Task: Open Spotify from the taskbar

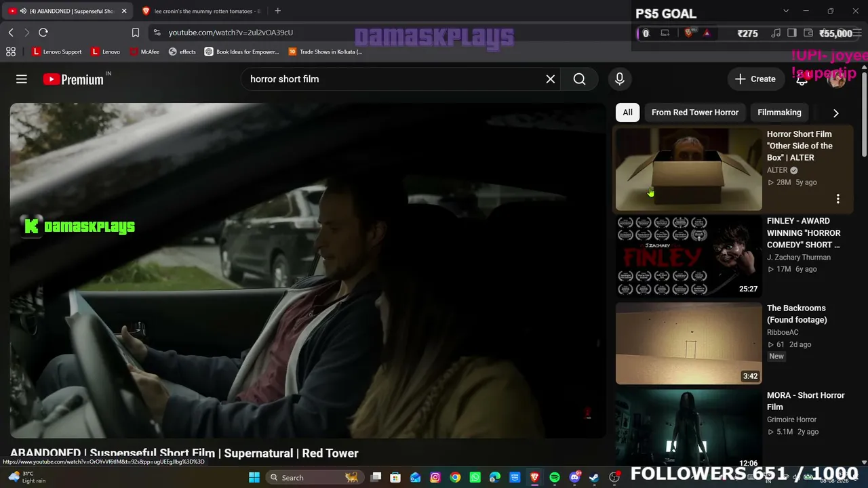Action: click(x=555, y=477)
